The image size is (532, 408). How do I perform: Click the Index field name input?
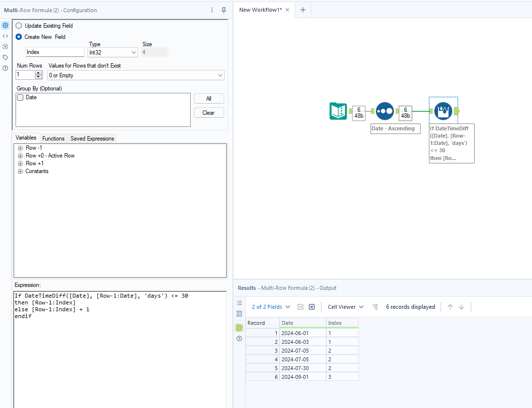pyautogui.click(x=54, y=52)
